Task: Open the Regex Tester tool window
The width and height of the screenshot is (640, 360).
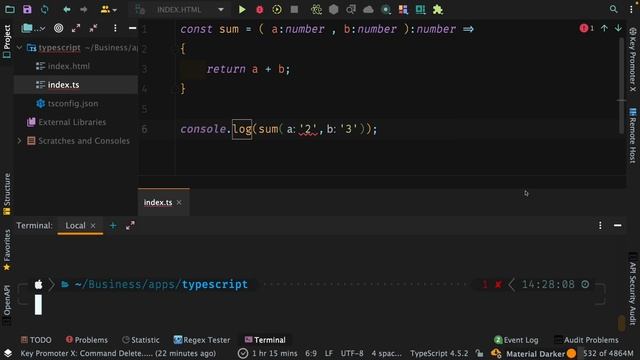Action: [202, 340]
